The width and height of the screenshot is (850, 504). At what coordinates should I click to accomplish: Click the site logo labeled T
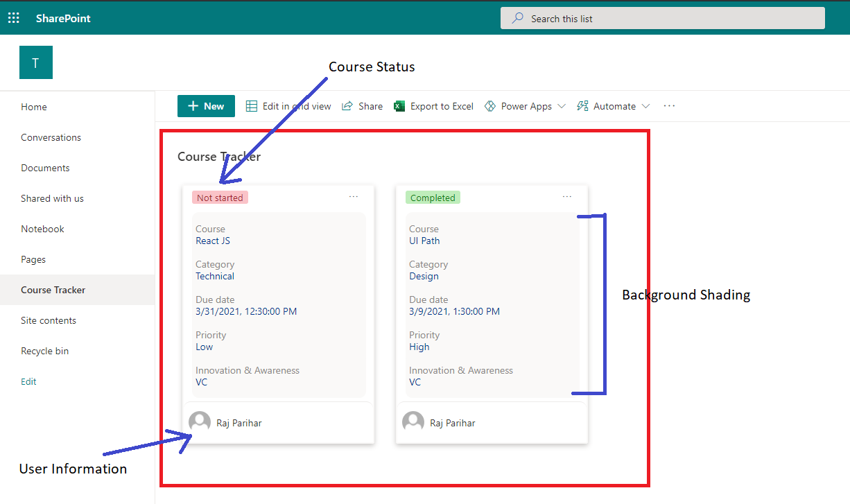click(x=35, y=62)
